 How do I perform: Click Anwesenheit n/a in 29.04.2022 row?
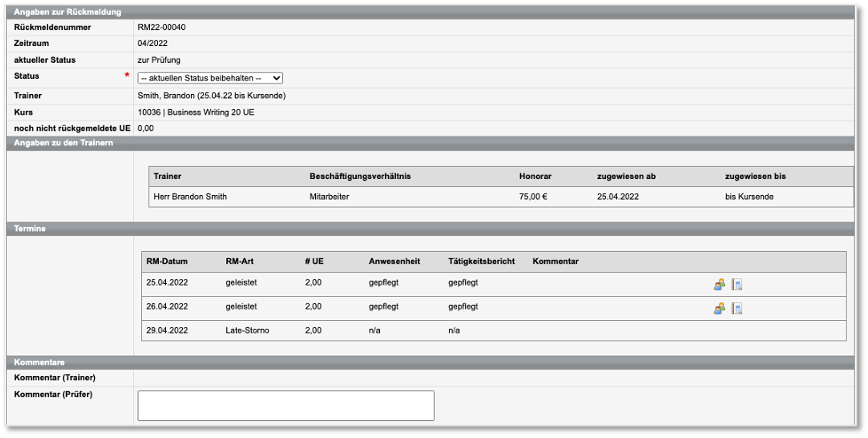point(375,330)
